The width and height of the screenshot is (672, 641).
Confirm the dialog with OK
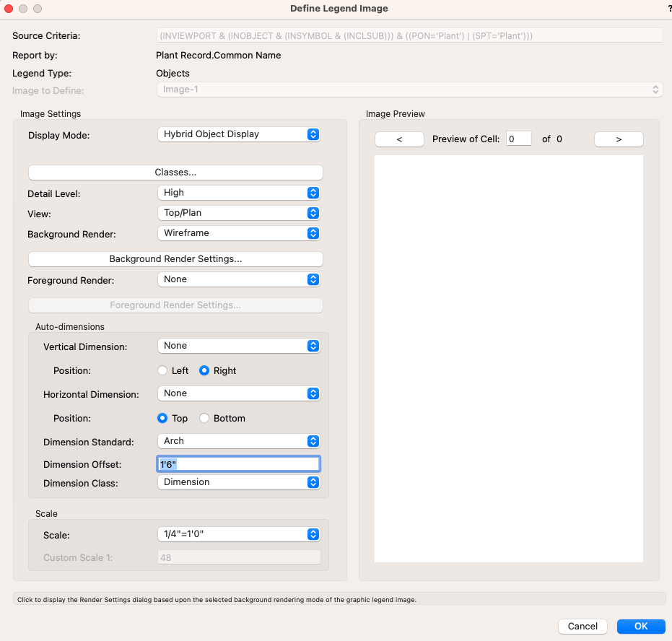(x=640, y=627)
